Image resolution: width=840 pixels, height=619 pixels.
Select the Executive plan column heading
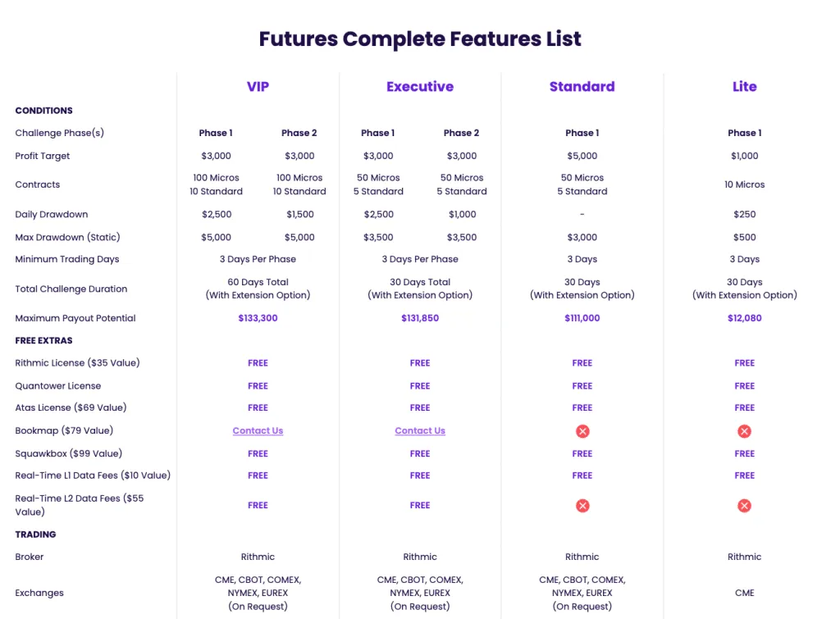click(420, 87)
